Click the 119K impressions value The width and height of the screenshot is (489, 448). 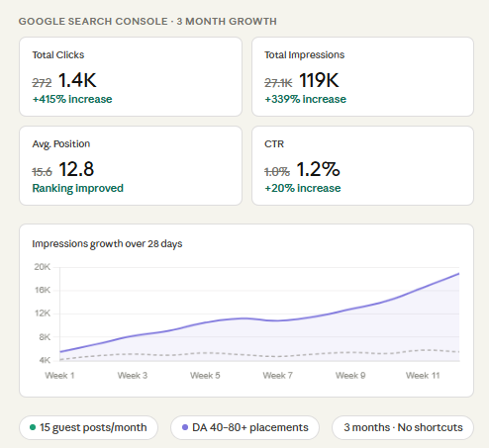(319, 80)
